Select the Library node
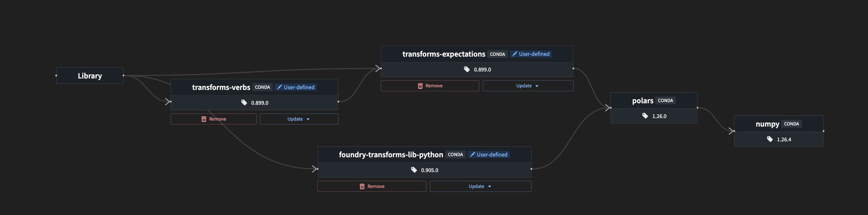The height and width of the screenshot is (215, 868). 90,75
